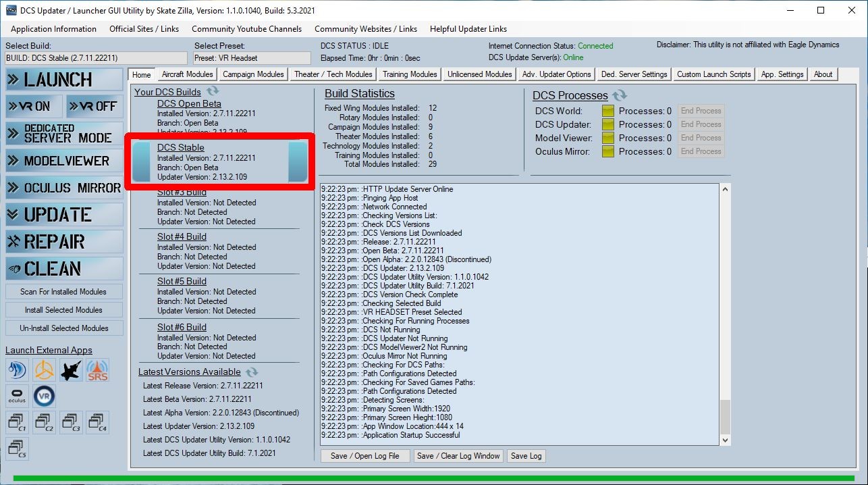Turn VR ON

[34, 106]
